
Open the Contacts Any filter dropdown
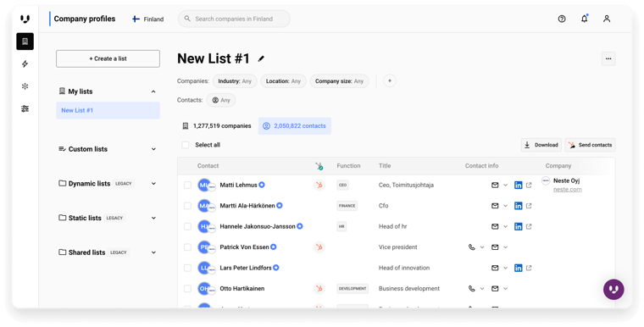click(221, 100)
